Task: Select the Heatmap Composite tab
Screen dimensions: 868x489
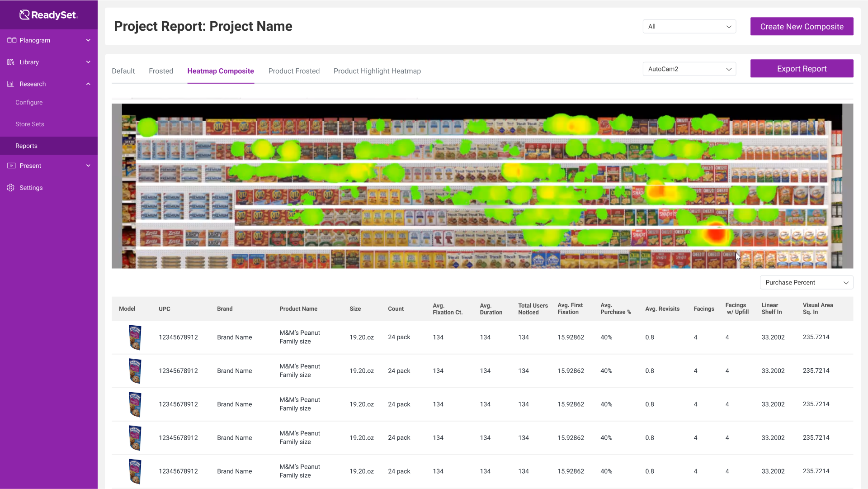Action: coord(221,71)
